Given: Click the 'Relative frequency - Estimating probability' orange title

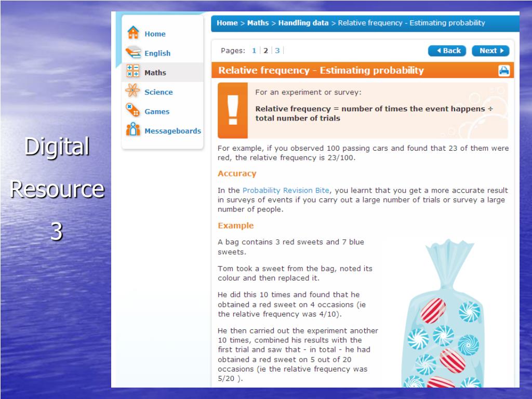Looking at the screenshot, I should (321, 70).
